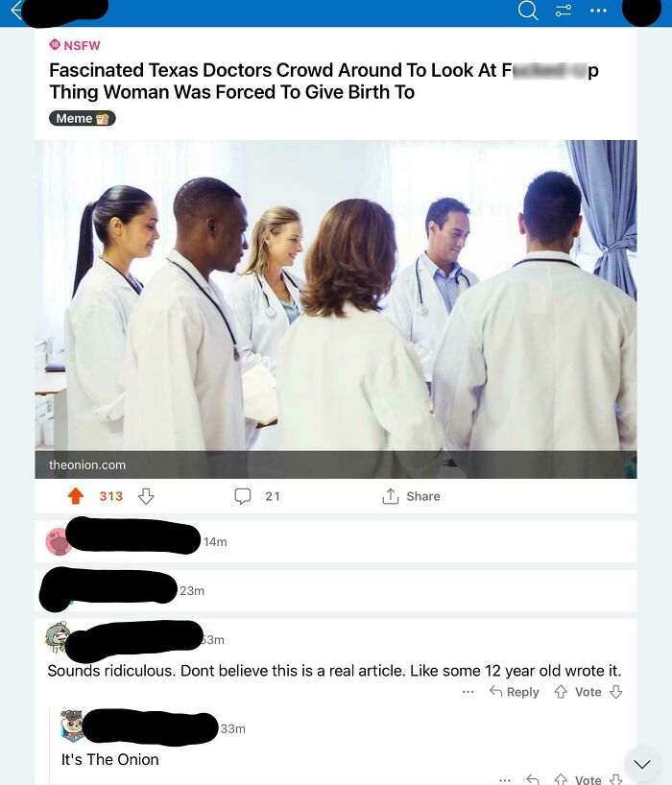Tap the NSFW label above the title
This screenshot has height=785, width=672.
click(x=75, y=45)
